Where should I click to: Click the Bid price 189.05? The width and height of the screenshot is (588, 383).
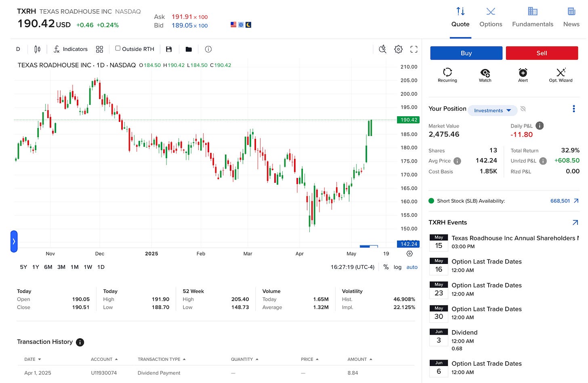pyautogui.click(x=182, y=25)
